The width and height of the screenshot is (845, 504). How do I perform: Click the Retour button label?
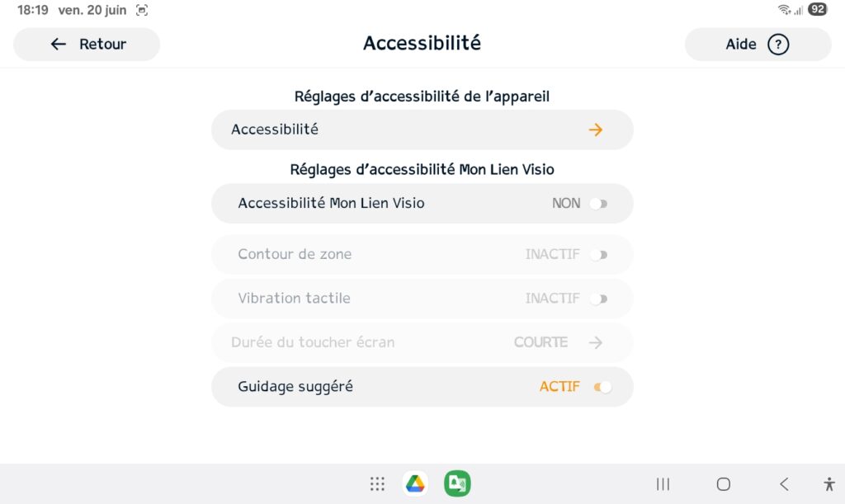[102, 45]
